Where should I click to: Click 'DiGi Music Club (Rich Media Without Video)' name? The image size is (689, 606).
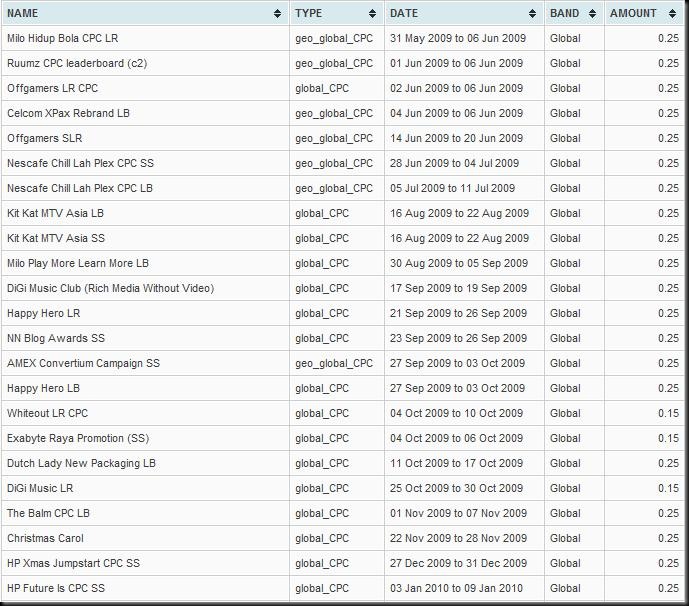(110, 289)
